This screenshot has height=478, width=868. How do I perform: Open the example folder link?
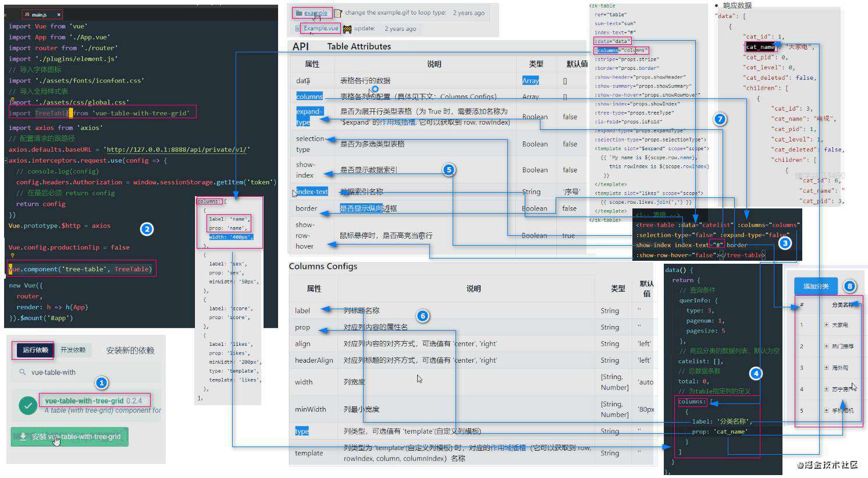click(x=316, y=13)
